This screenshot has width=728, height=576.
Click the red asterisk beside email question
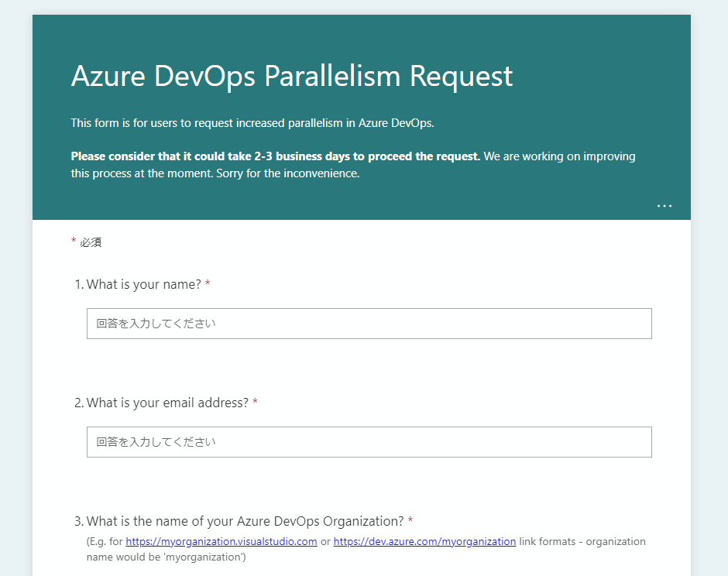click(x=255, y=402)
